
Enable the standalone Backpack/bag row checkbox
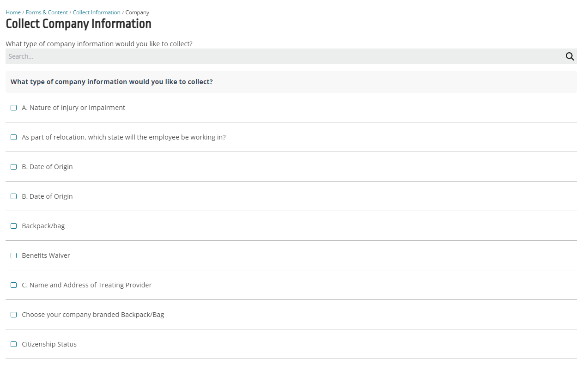[x=13, y=226]
